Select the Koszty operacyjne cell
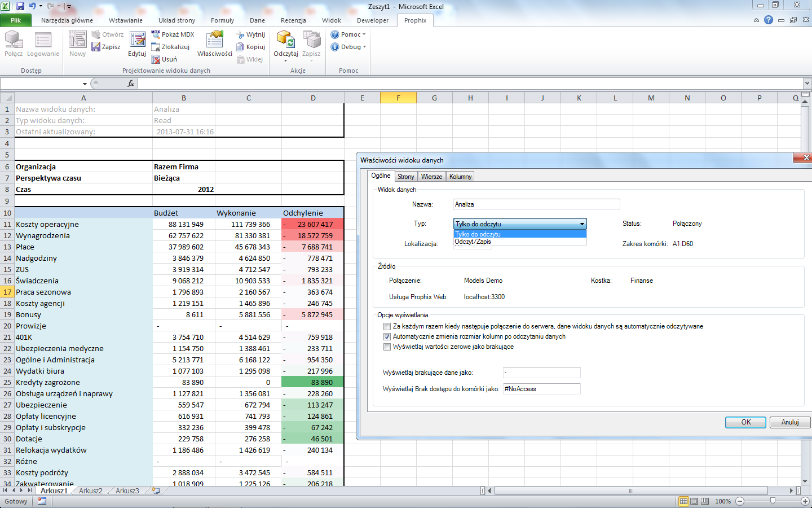812x508 pixels. coord(83,224)
